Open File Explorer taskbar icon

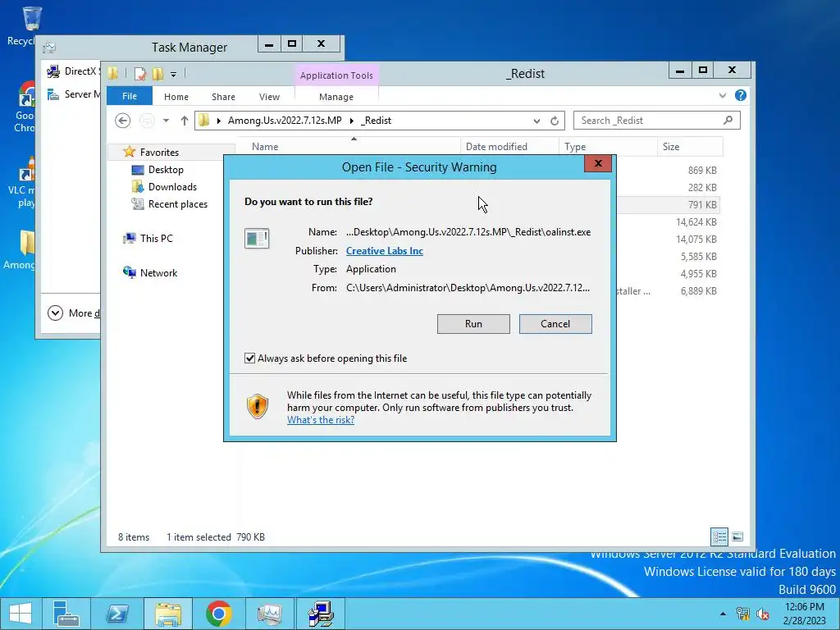point(167,614)
